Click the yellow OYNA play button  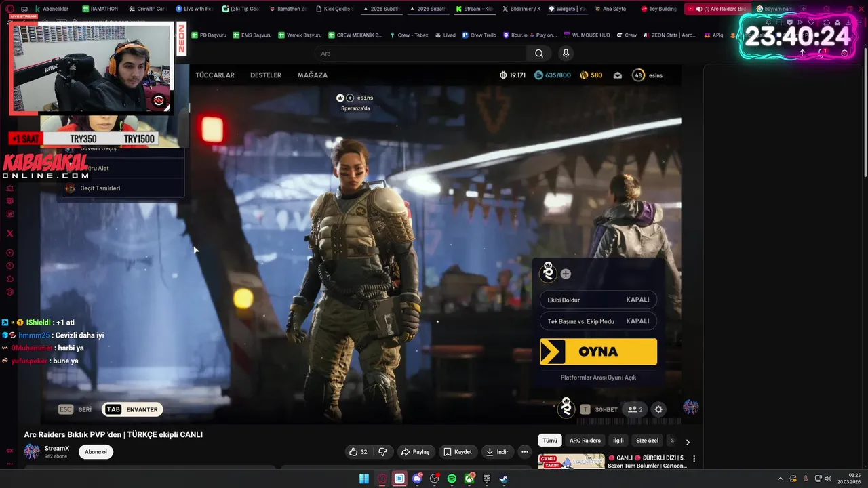pos(598,352)
